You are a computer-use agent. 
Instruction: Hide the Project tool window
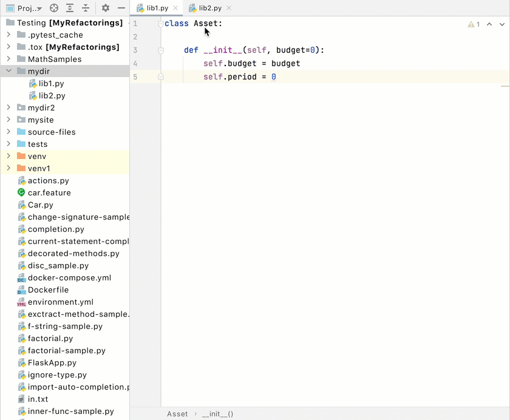121,8
